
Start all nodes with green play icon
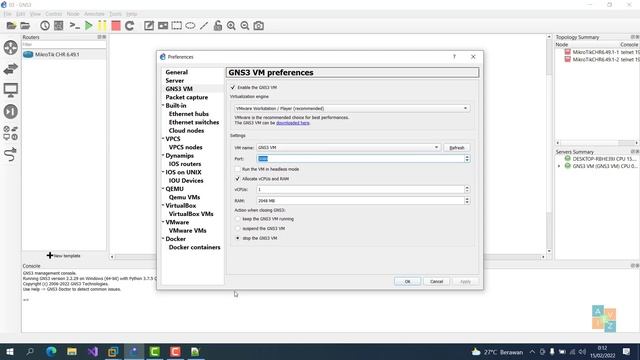(89, 26)
